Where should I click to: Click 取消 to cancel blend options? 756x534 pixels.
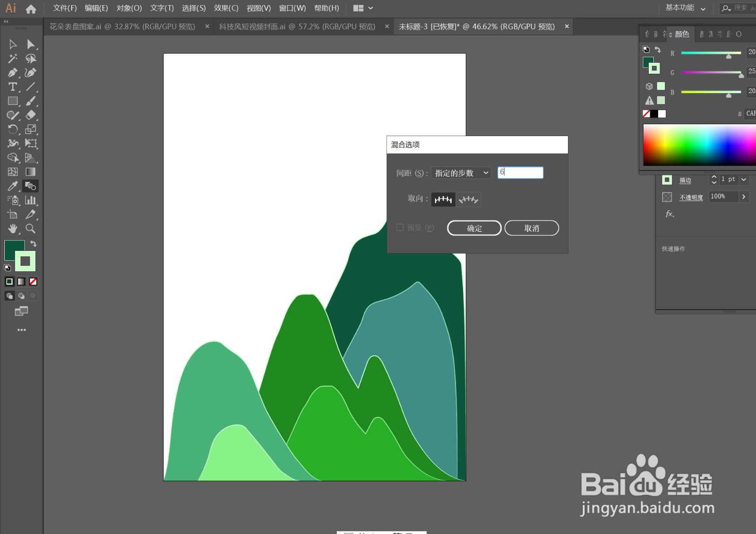point(532,228)
